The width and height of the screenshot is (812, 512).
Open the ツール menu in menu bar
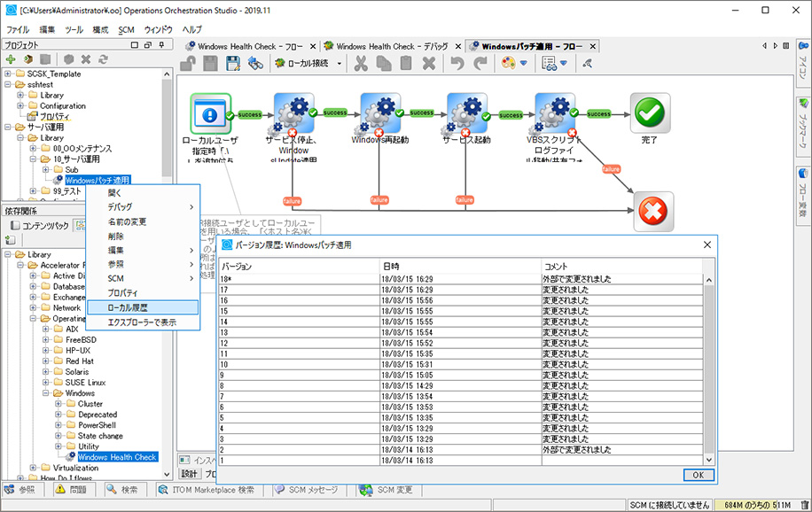coord(74,29)
